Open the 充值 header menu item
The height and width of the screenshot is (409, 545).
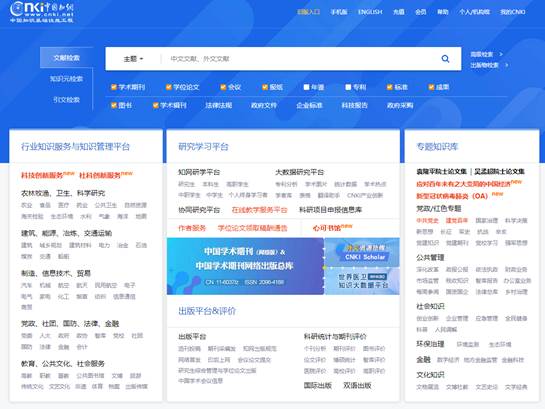399,12
